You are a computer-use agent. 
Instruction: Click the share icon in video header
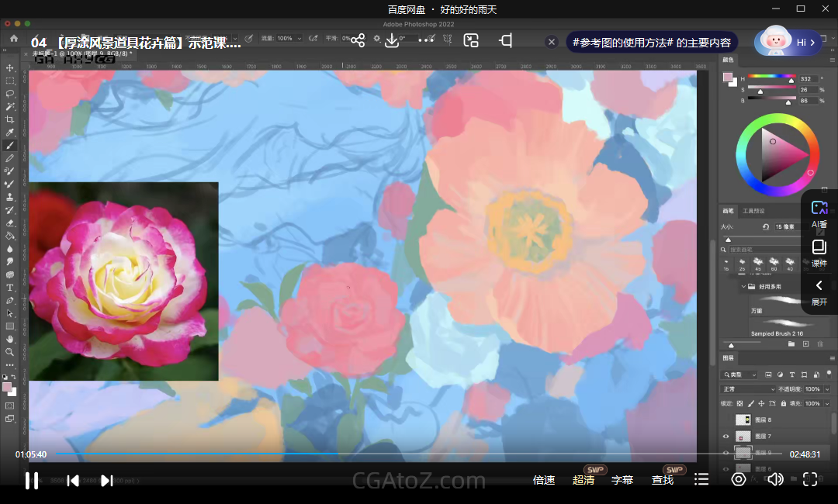(358, 40)
